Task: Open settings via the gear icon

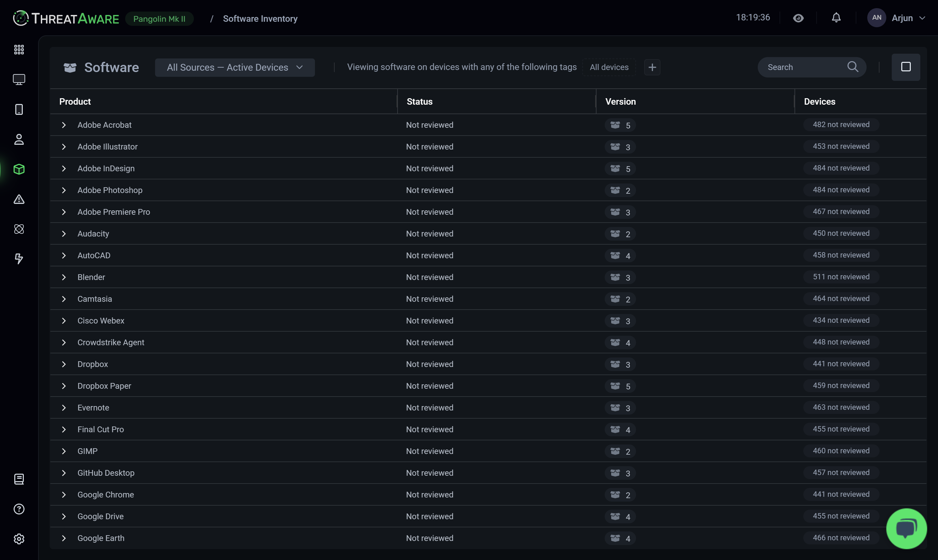Action: [18, 539]
